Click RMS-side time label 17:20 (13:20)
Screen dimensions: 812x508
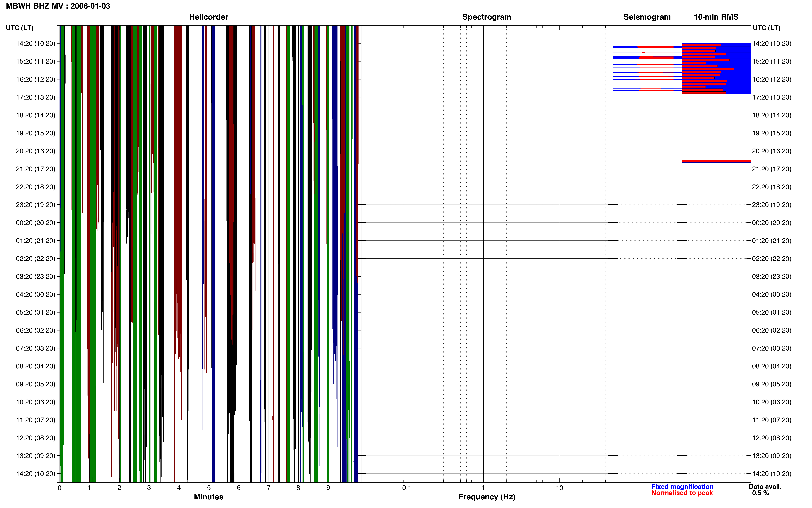772,97
